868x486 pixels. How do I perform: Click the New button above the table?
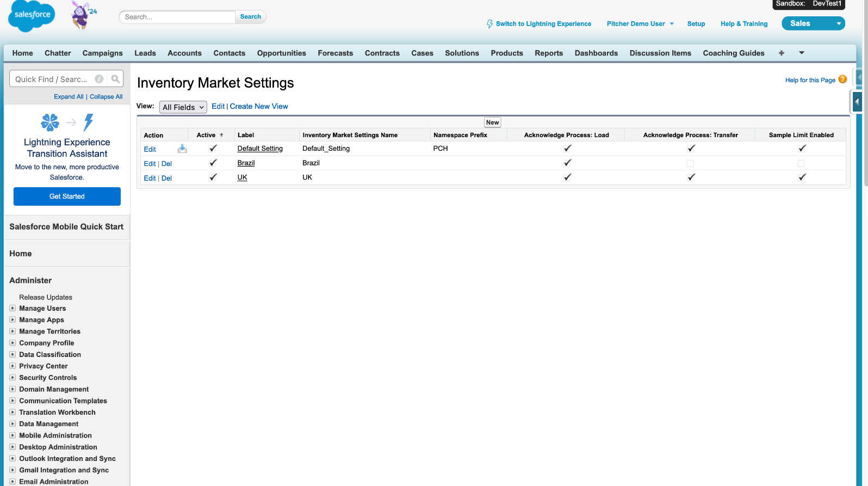pos(492,122)
